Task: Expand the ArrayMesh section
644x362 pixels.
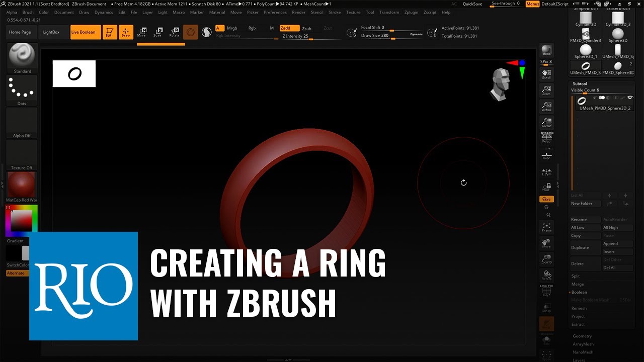Action: coord(584,344)
